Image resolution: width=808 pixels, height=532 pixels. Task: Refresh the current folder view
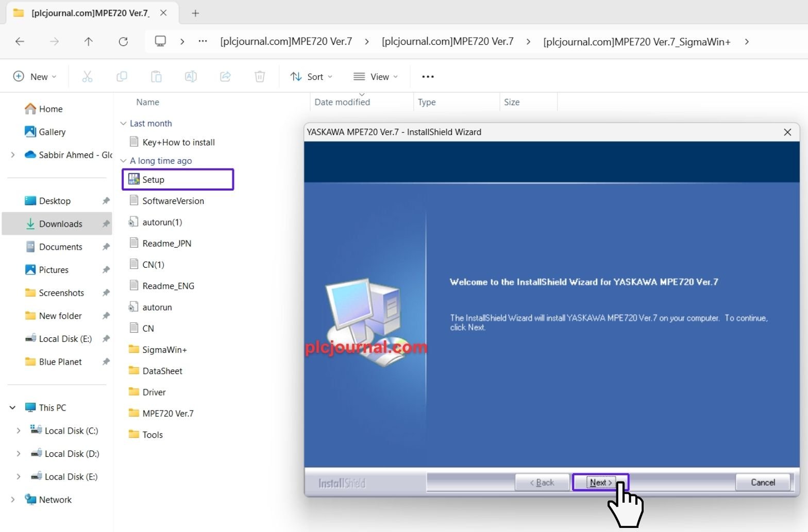[123, 42]
